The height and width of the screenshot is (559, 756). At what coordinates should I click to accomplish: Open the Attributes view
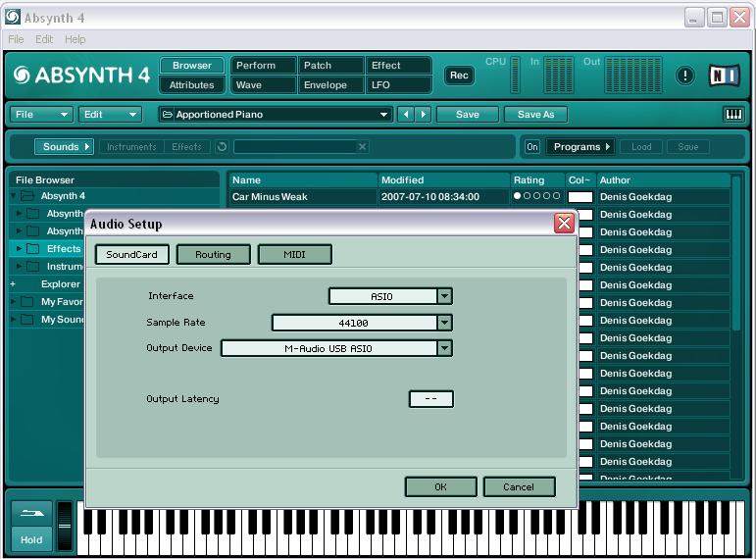192,85
